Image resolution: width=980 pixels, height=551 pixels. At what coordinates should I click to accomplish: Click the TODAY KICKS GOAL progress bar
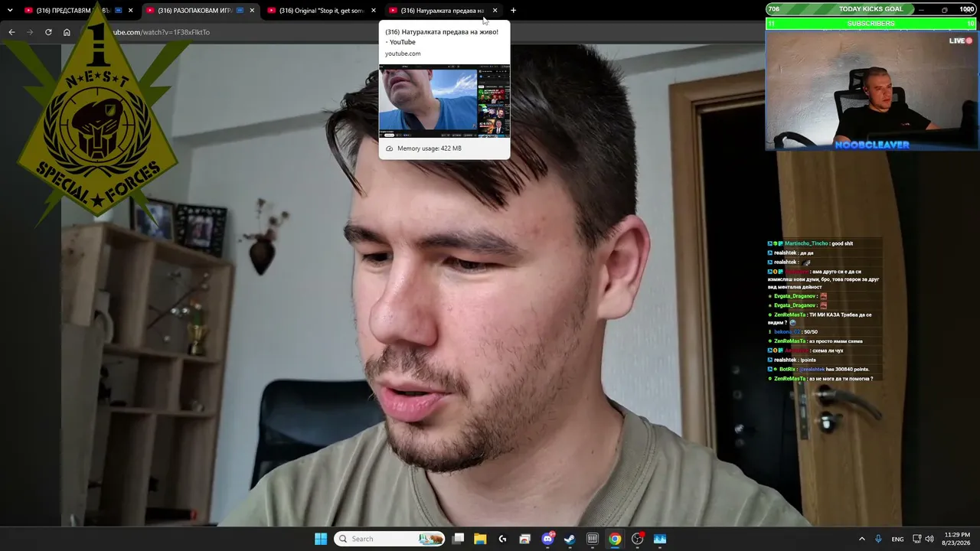(871, 9)
